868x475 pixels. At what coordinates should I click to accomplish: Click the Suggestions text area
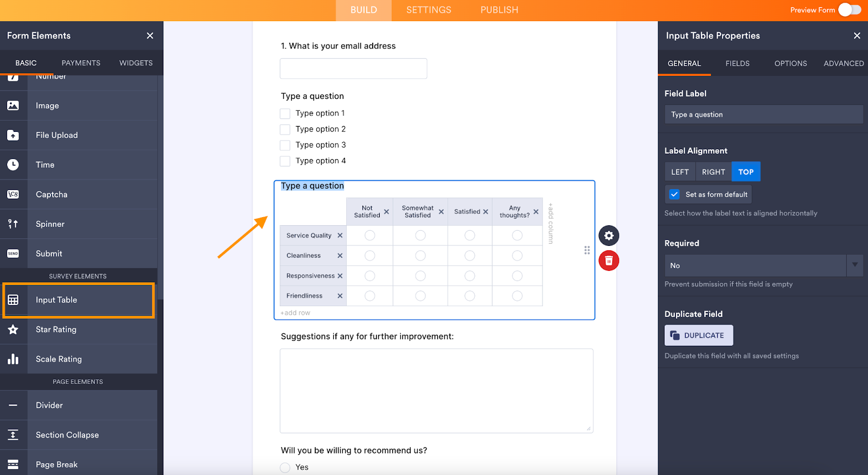pyautogui.click(x=437, y=391)
